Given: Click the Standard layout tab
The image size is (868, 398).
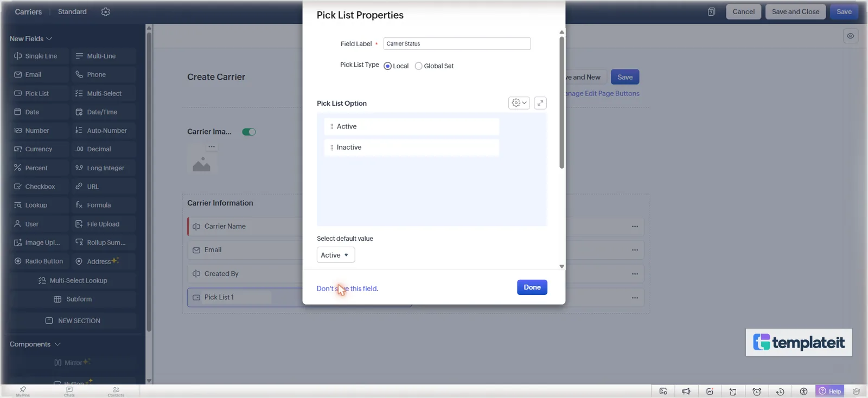Looking at the screenshot, I should tap(72, 12).
